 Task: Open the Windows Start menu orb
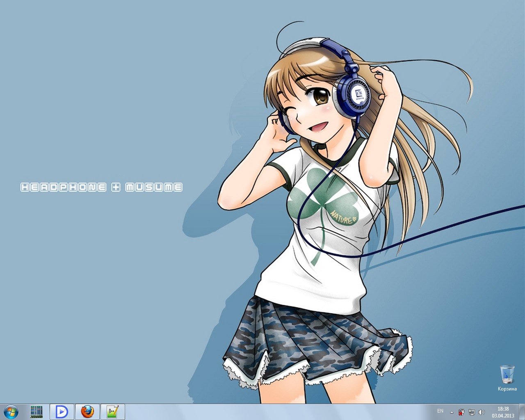click(x=11, y=411)
